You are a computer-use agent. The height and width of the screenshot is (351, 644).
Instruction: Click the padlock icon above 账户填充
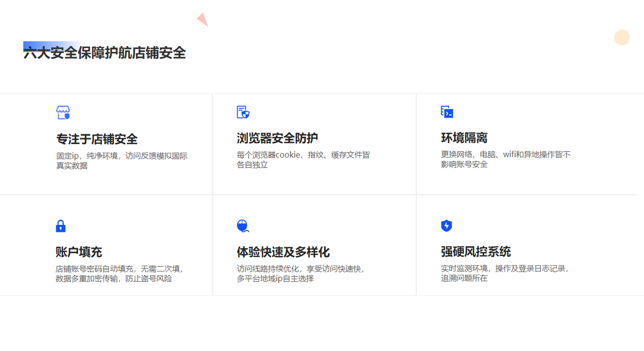[x=61, y=225]
